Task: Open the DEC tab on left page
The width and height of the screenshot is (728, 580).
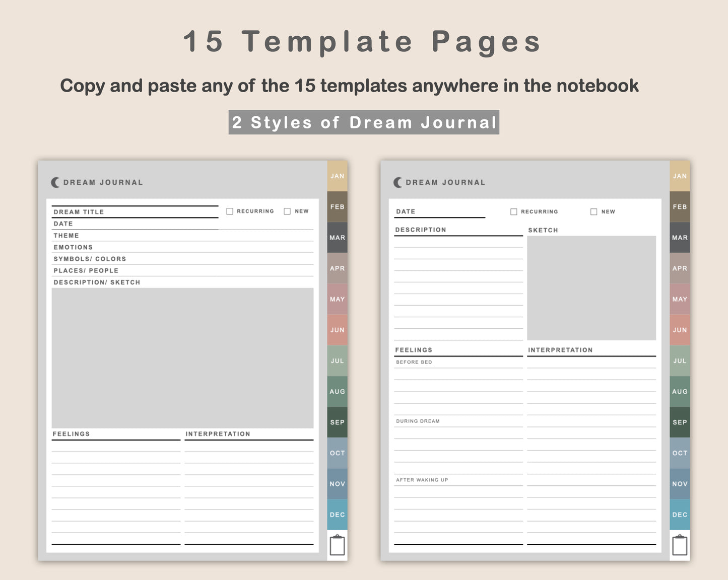Action: pyautogui.click(x=337, y=515)
